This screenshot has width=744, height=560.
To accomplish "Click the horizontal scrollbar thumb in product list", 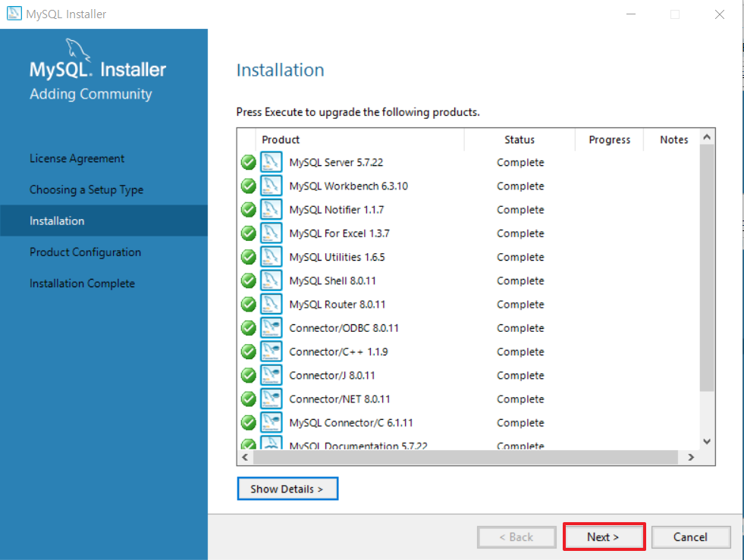I will [466, 457].
